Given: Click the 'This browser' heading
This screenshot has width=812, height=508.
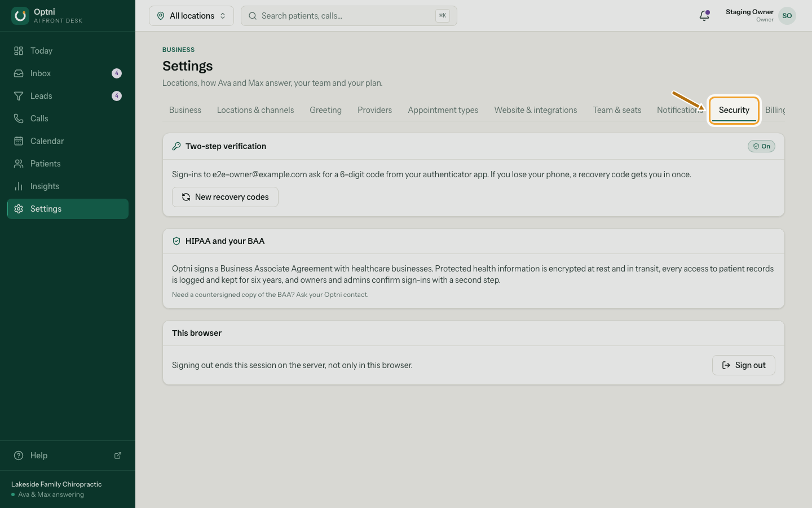Looking at the screenshot, I should coord(197,333).
